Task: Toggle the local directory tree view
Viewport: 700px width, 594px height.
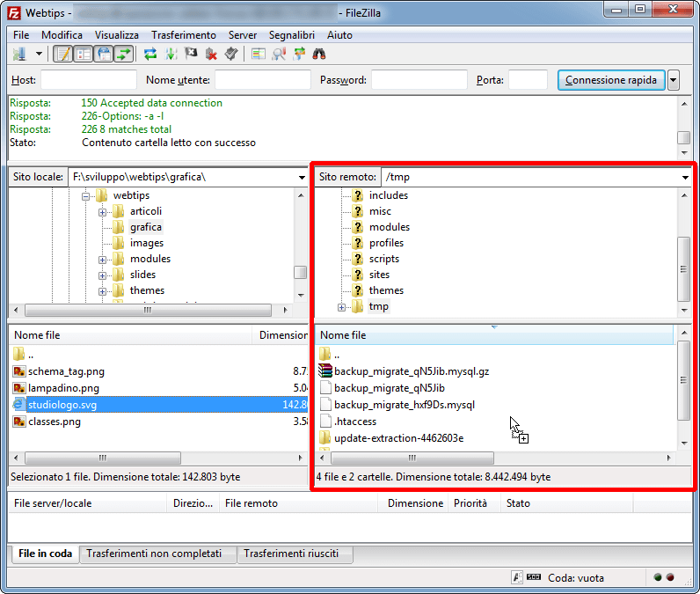Action: pyautogui.click(x=84, y=55)
